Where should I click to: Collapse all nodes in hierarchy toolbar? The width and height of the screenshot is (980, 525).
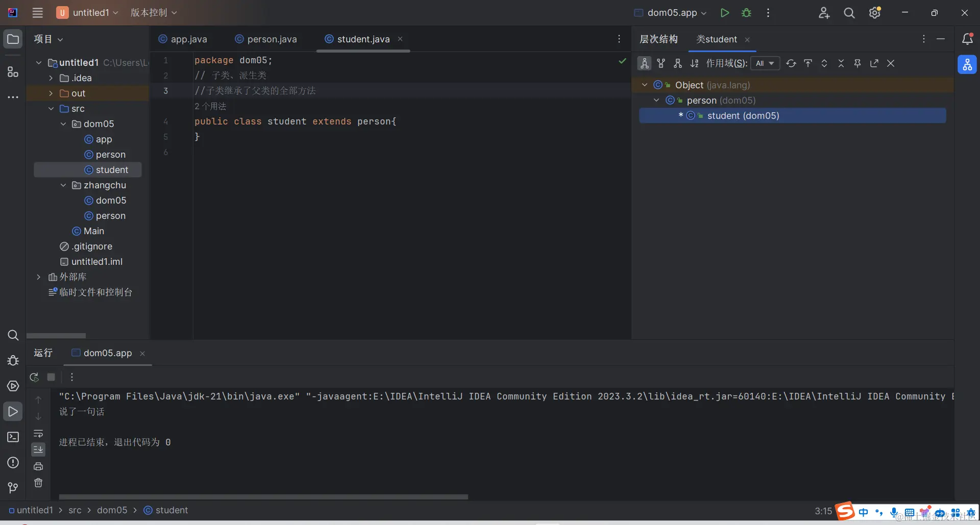pos(841,63)
